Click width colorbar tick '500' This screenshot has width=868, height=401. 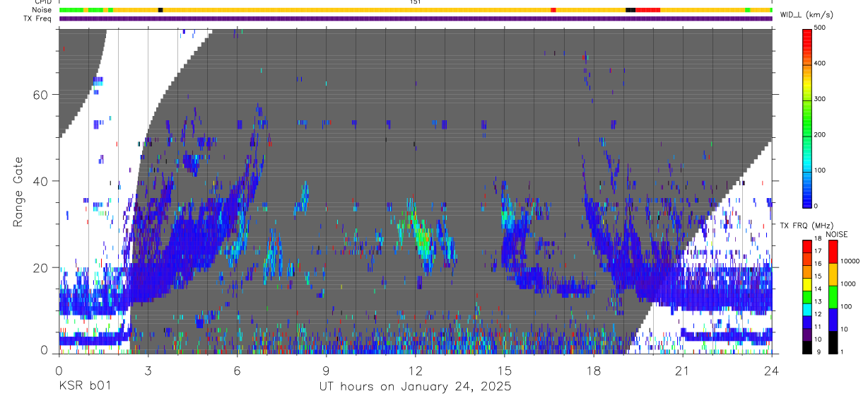pyautogui.click(x=821, y=28)
